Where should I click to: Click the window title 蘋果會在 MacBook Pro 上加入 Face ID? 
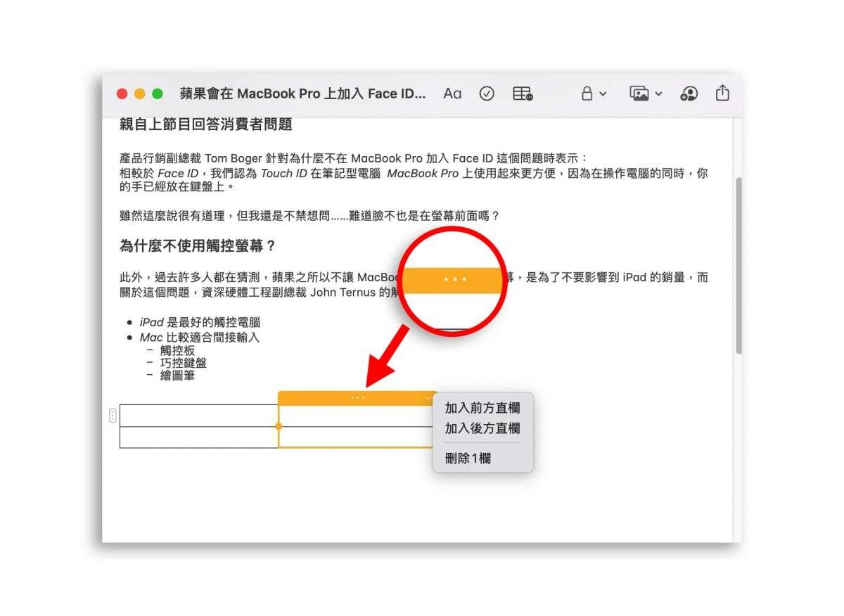click(303, 94)
